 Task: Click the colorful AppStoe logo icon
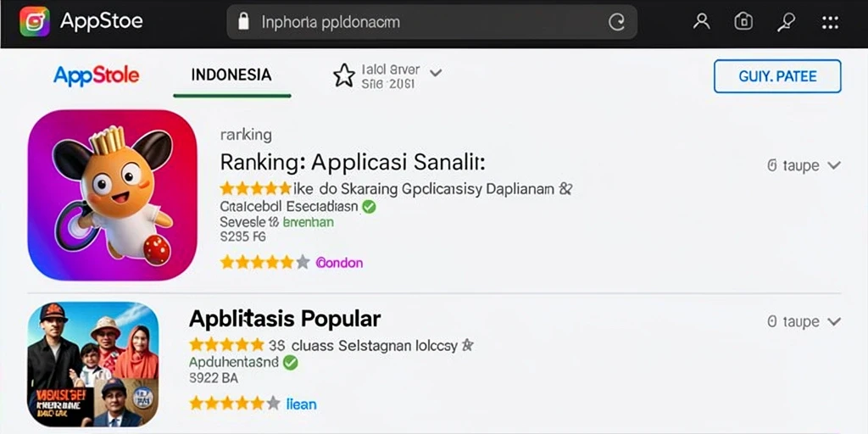34,22
